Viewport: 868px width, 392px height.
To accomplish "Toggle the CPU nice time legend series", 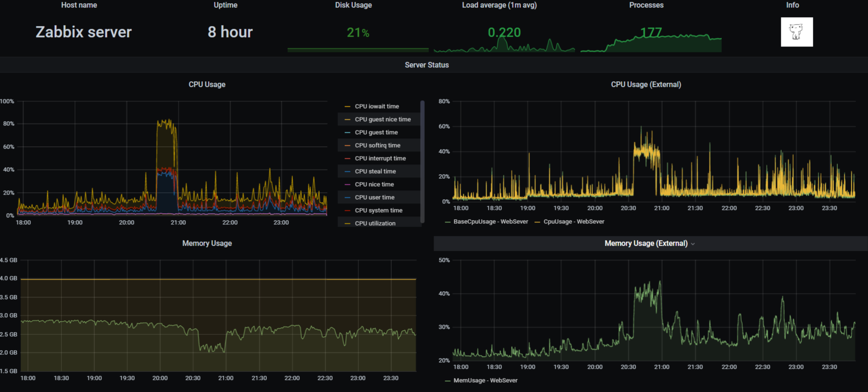I will click(374, 184).
